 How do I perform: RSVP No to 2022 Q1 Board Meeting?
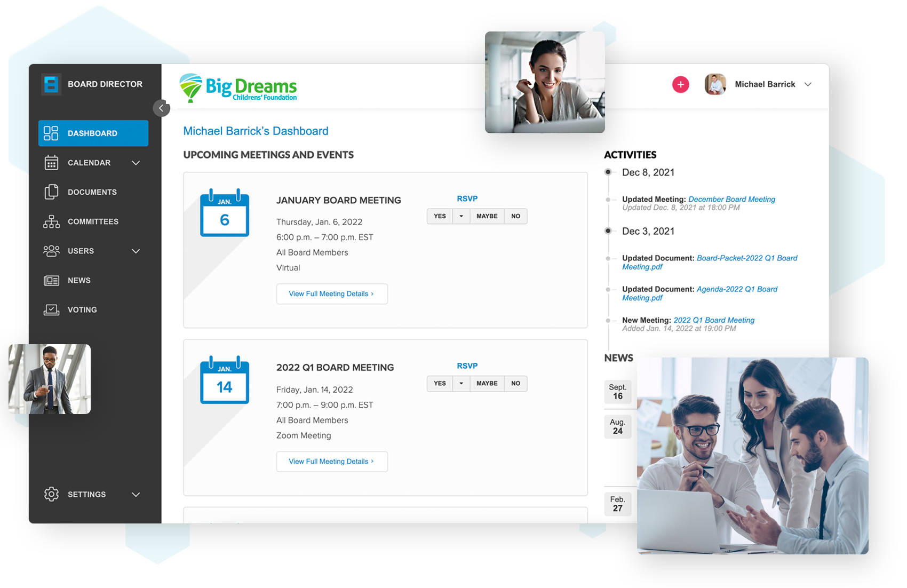(516, 384)
